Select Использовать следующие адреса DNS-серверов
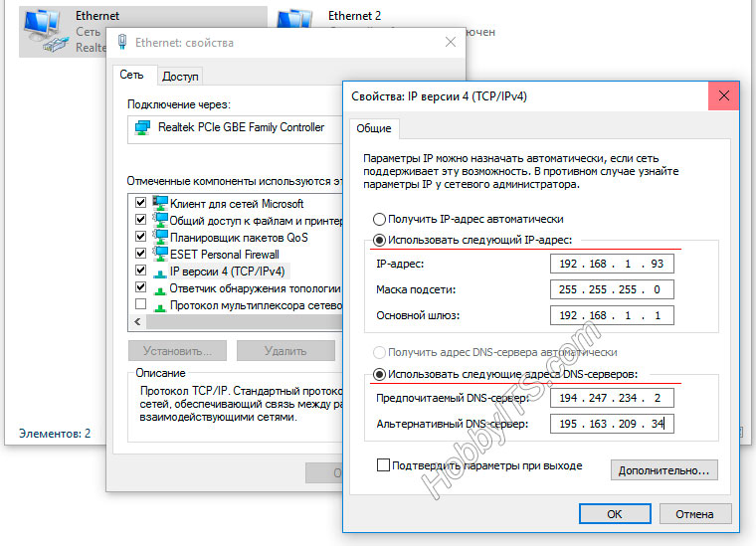Viewport: 756px width, 546px height. point(379,374)
